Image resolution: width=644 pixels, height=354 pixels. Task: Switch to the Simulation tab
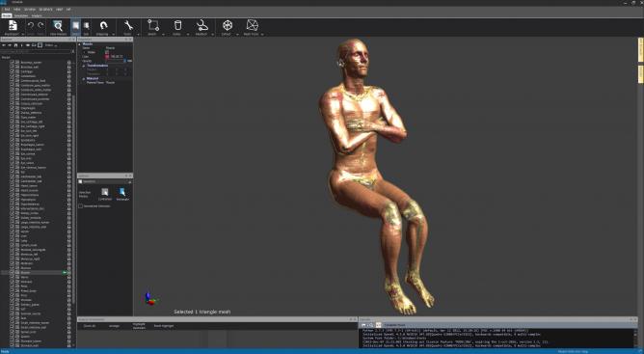click(21, 15)
